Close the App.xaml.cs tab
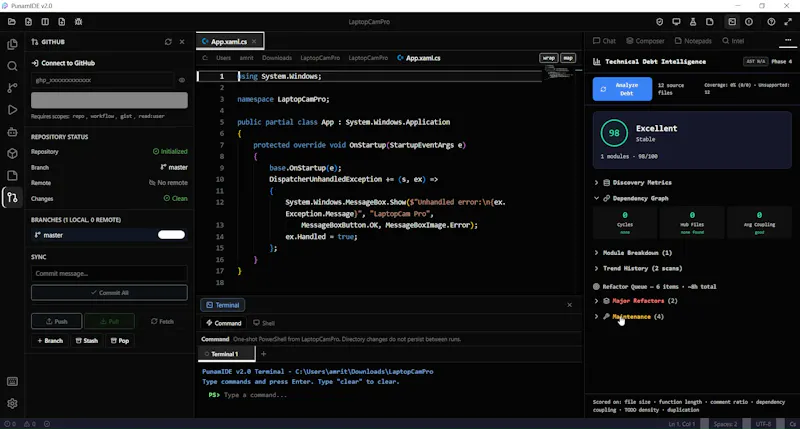800x429 pixels. tap(254, 42)
